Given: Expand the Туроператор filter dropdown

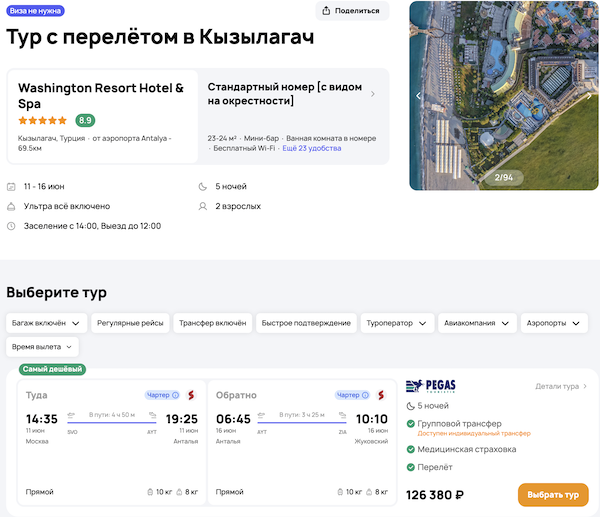Looking at the screenshot, I should (x=398, y=323).
